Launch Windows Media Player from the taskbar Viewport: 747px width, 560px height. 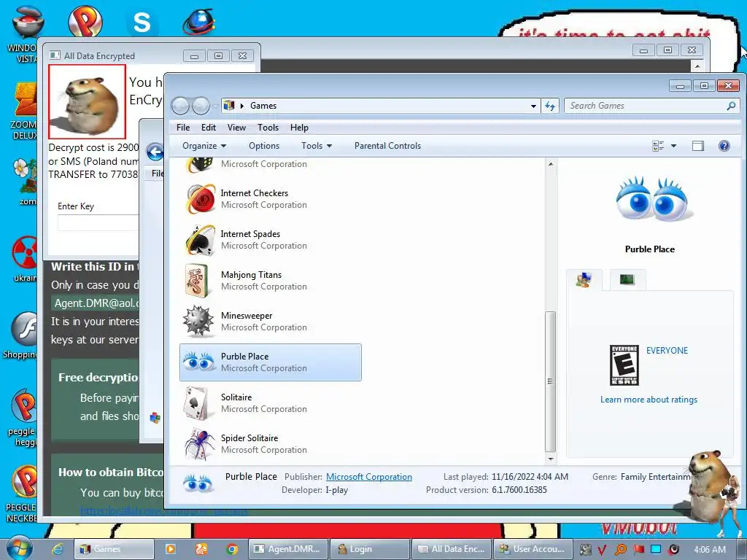point(170,549)
